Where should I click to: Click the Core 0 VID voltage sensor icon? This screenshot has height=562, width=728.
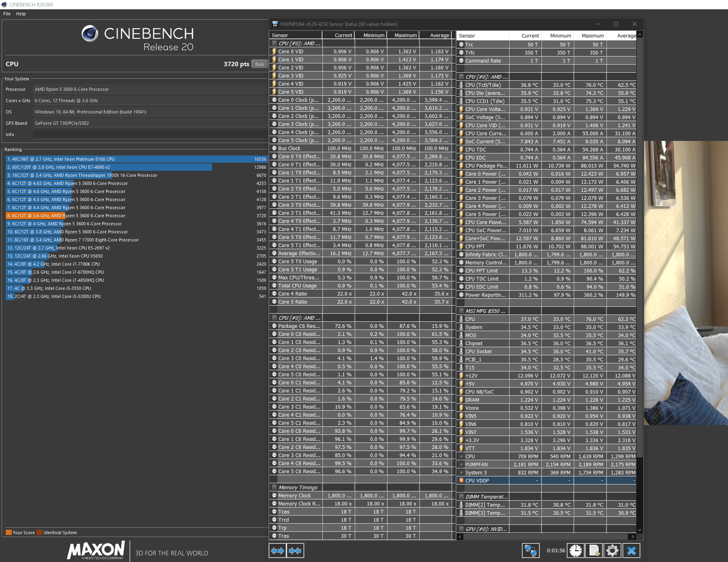[274, 52]
